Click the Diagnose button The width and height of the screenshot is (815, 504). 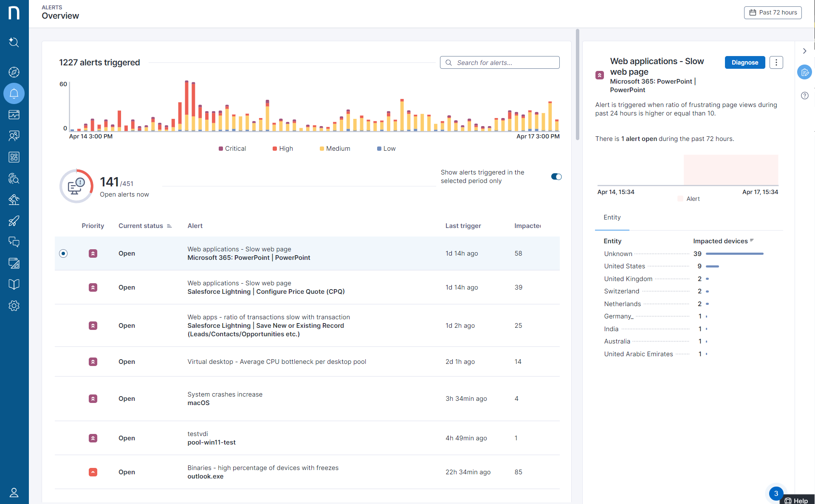[744, 62]
